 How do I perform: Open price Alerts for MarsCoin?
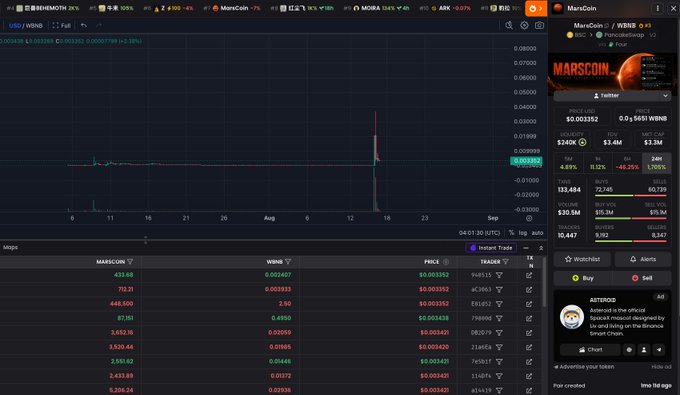pos(643,259)
